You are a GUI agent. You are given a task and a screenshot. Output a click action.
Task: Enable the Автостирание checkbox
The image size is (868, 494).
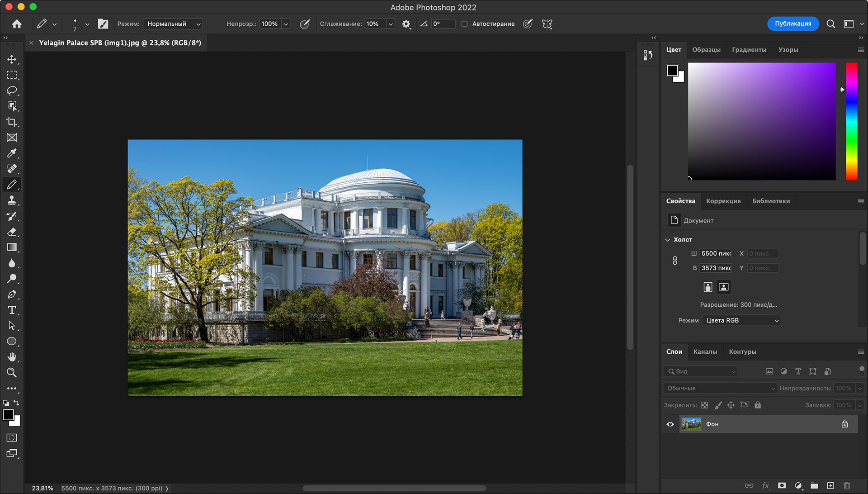tap(464, 24)
